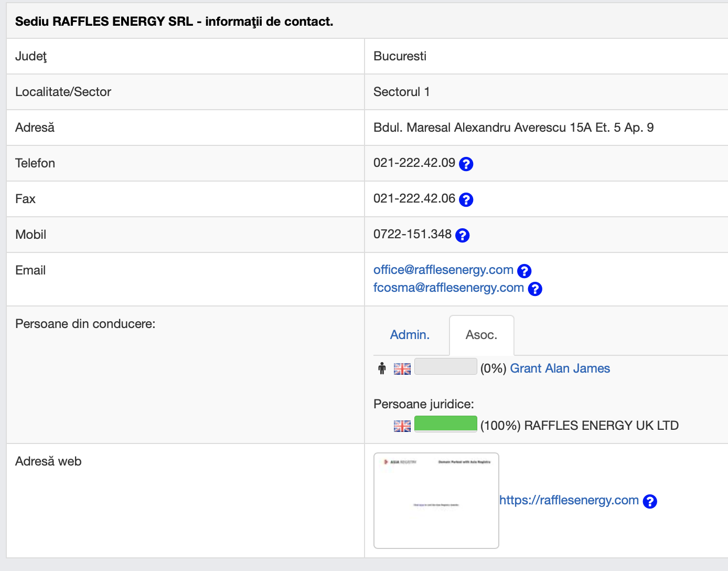Click help icon after office@rafflesenergy.com
The width and height of the screenshot is (728, 571).
(524, 271)
